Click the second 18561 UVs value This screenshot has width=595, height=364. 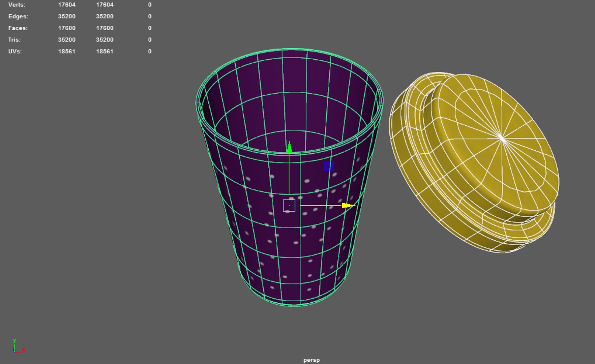(x=105, y=51)
